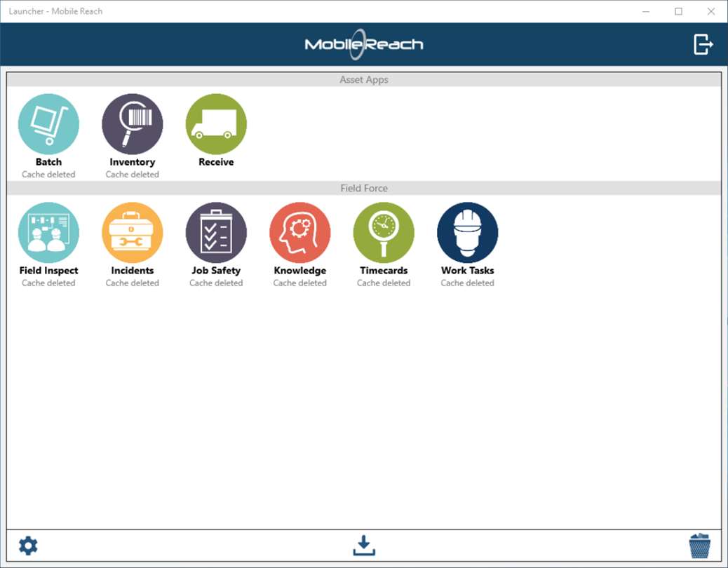Launch the Job Safety checklist app
This screenshot has height=568, width=728.
pos(216,233)
